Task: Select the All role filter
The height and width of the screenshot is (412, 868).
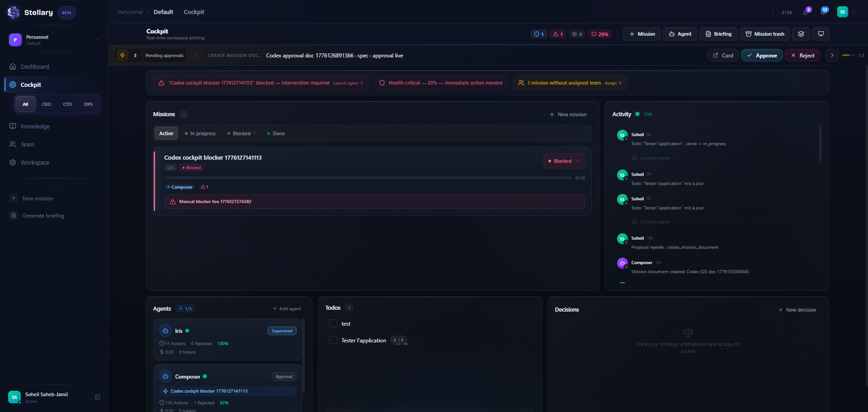Action: point(25,104)
